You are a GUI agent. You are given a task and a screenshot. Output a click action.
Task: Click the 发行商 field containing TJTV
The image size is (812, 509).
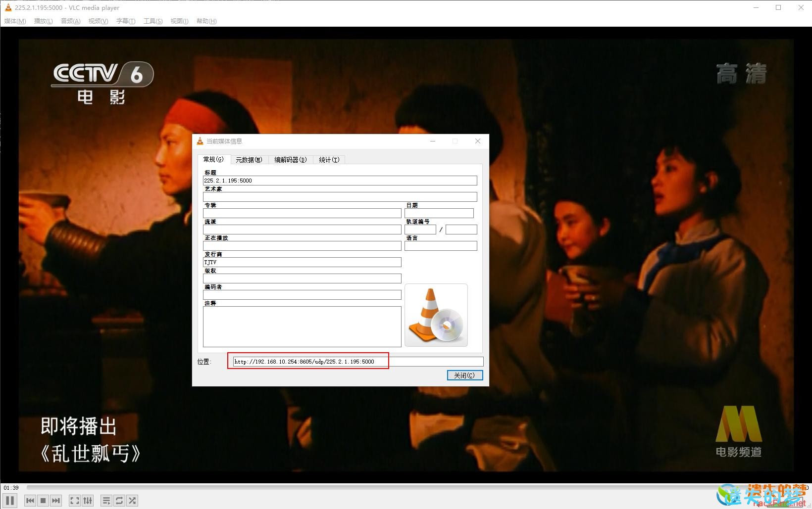(302, 262)
